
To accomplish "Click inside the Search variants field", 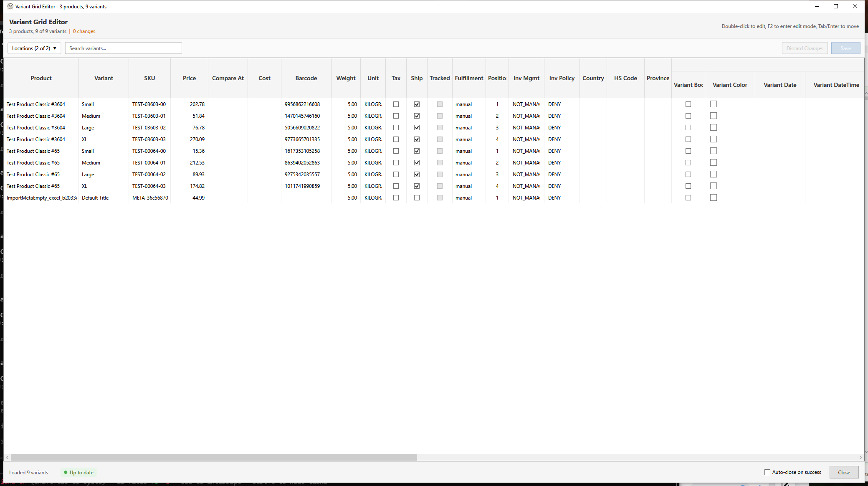I will click(x=124, y=48).
